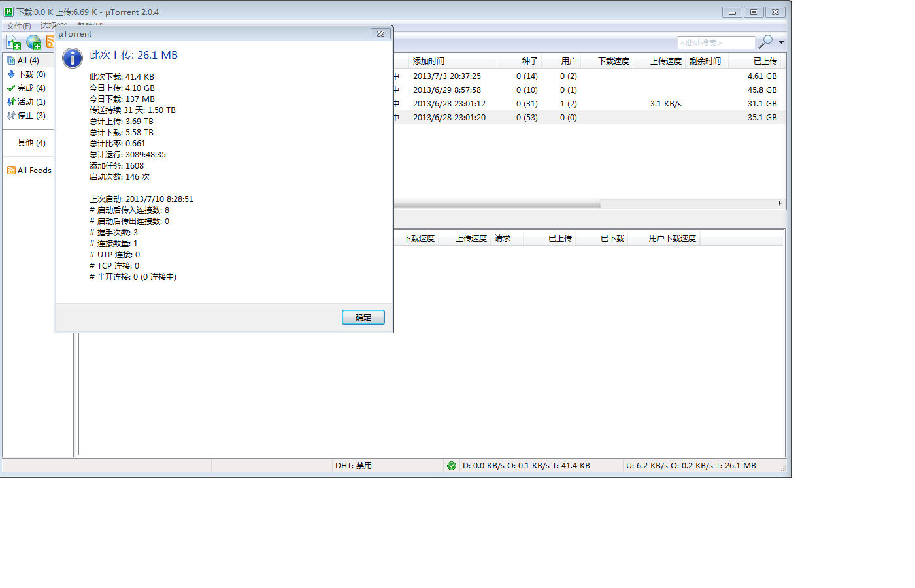915x588 pixels.
Task: Click the 此次上传: 26.1 MB heading
Action: pos(134,56)
